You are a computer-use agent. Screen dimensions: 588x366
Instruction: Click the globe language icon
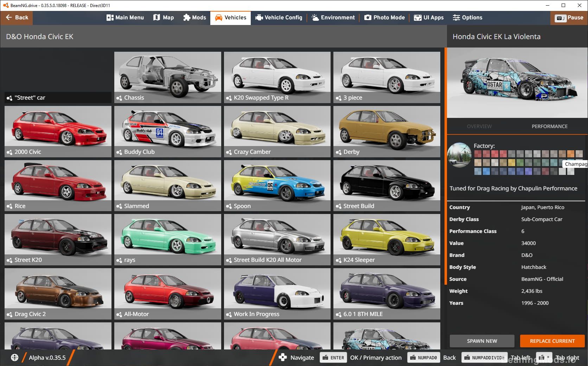click(14, 358)
